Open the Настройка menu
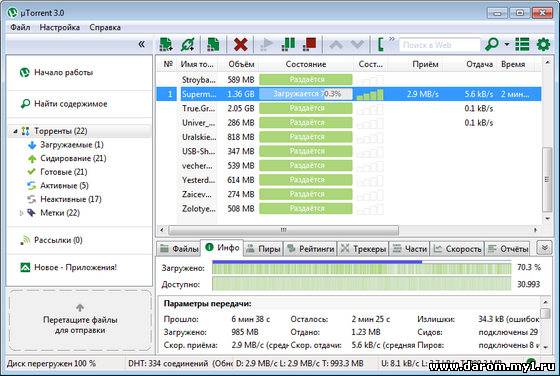Viewport: 560px width, 376px height. 60,27
